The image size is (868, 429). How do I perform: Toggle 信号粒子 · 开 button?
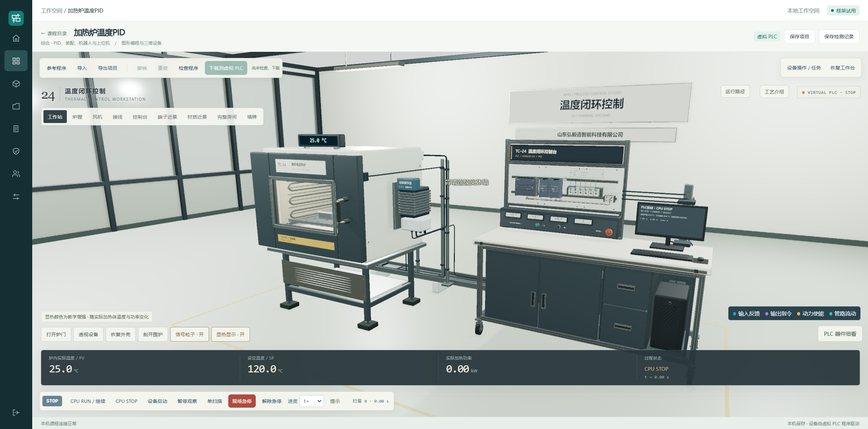[190, 334]
